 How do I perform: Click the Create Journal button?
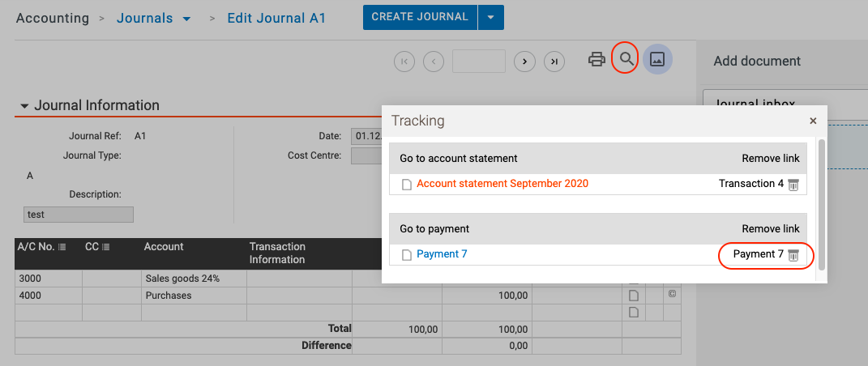coord(419,17)
